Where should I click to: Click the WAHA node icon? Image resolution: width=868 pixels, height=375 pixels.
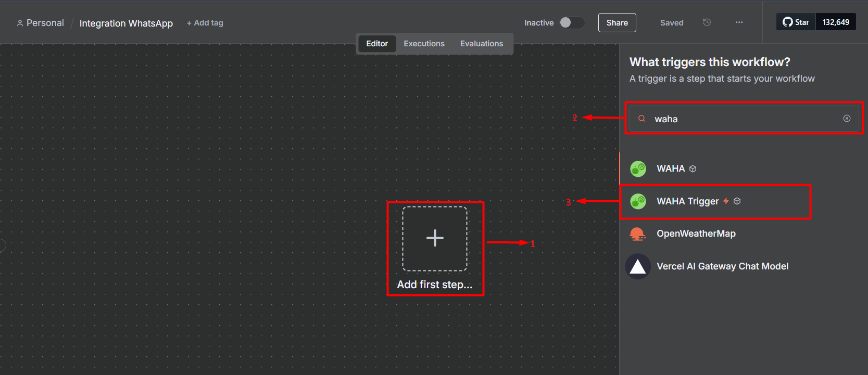pos(638,169)
